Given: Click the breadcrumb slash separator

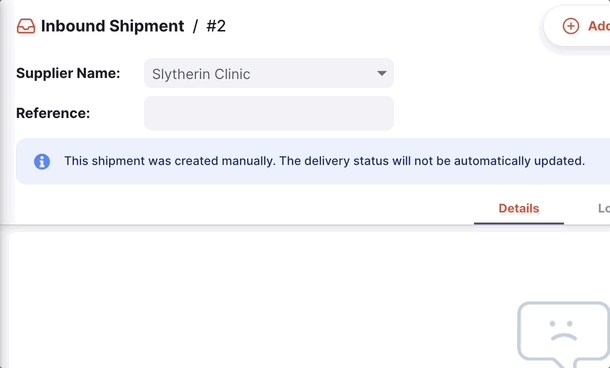Looking at the screenshot, I should tap(195, 26).
